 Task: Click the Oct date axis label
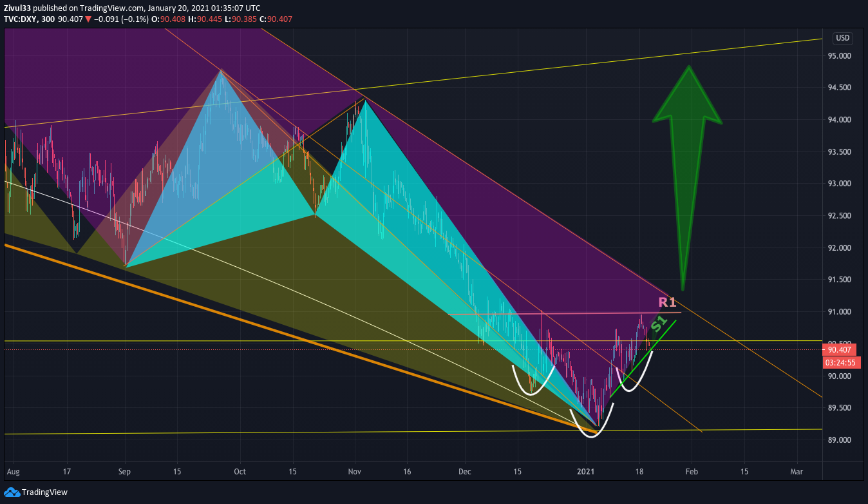[240, 472]
